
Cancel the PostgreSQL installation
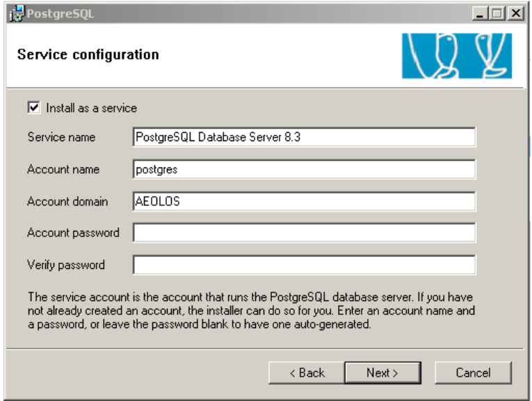point(473,373)
